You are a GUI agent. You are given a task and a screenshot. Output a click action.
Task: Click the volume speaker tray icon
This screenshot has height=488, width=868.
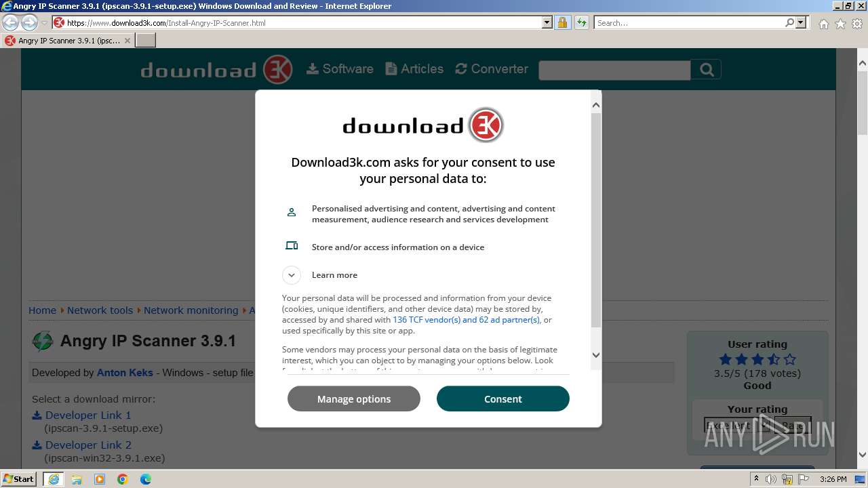tap(772, 479)
